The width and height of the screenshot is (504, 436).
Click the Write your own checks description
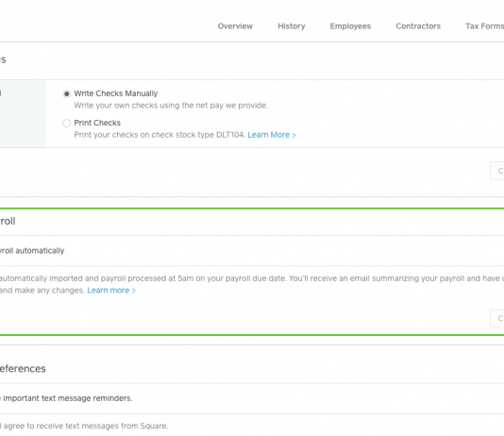click(171, 106)
